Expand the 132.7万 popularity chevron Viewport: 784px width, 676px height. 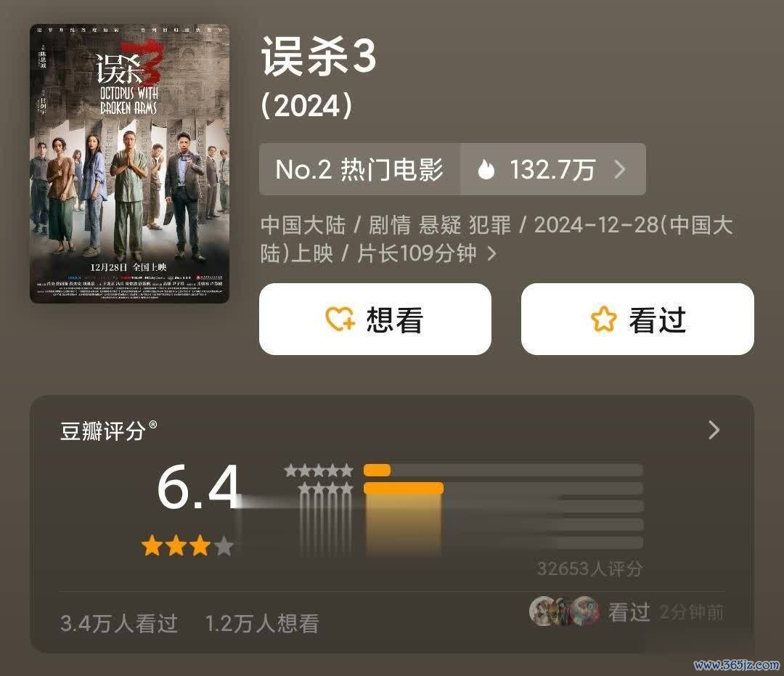(x=620, y=169)
